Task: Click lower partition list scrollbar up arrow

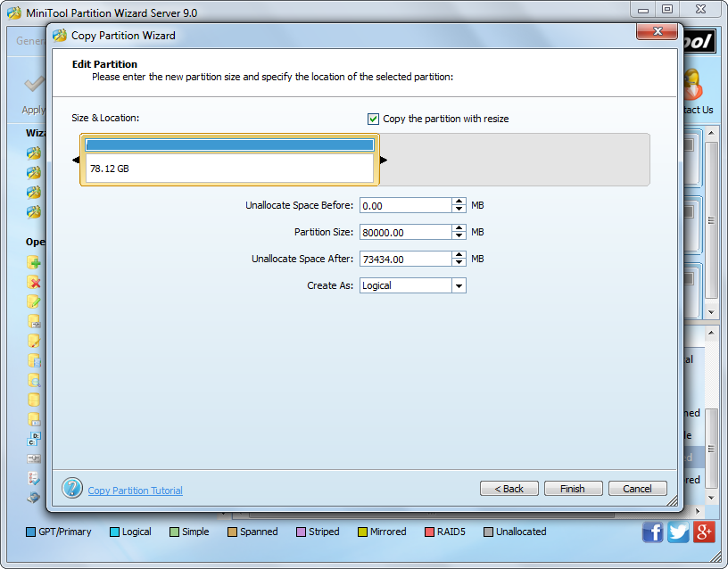Action: coord(711,333)
